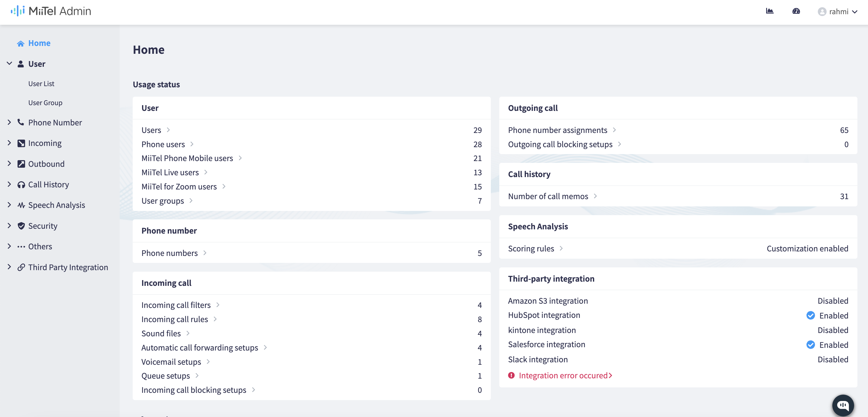868x417 pixels.
Task: Go to Home in the sidebar
Action: pos(39,43)
